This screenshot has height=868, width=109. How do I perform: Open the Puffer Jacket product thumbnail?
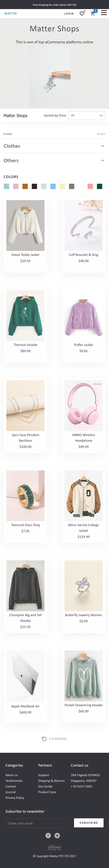point(83,315)
